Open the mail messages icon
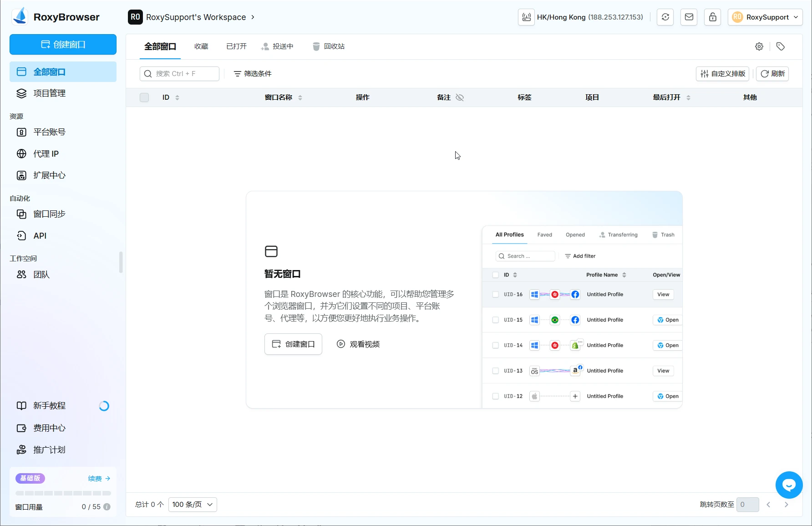The height and width of the screenshot is (526, 812). [689, 17]
